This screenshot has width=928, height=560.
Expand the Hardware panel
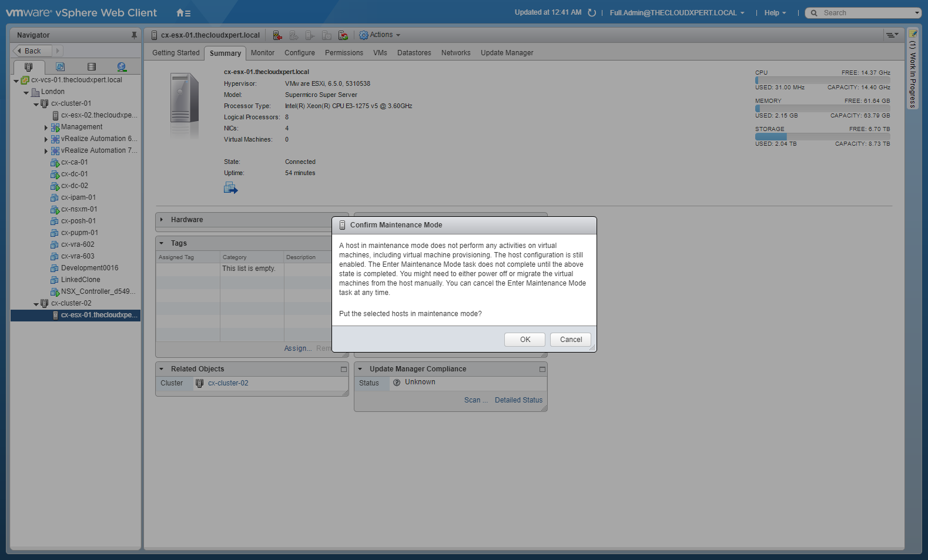coord(162,220)
